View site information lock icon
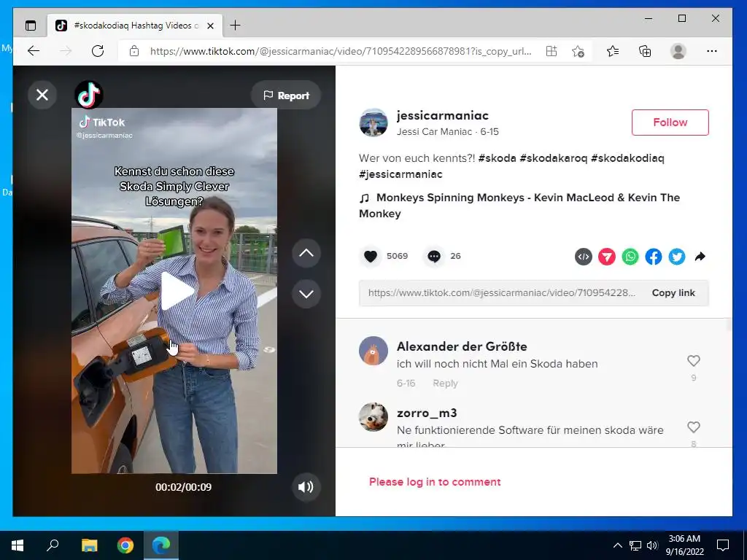The image size is (747, 560). [x=134, y=51]
